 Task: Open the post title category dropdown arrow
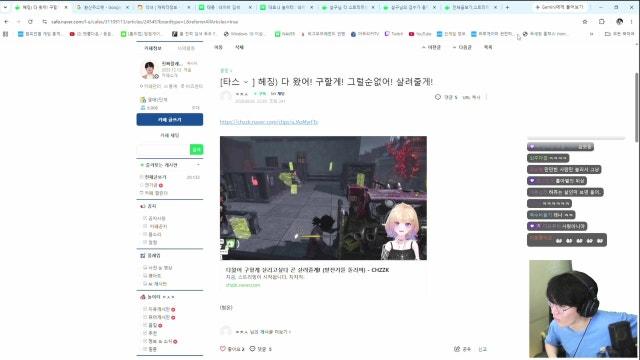pyautogui.click(x=246, y=82)
